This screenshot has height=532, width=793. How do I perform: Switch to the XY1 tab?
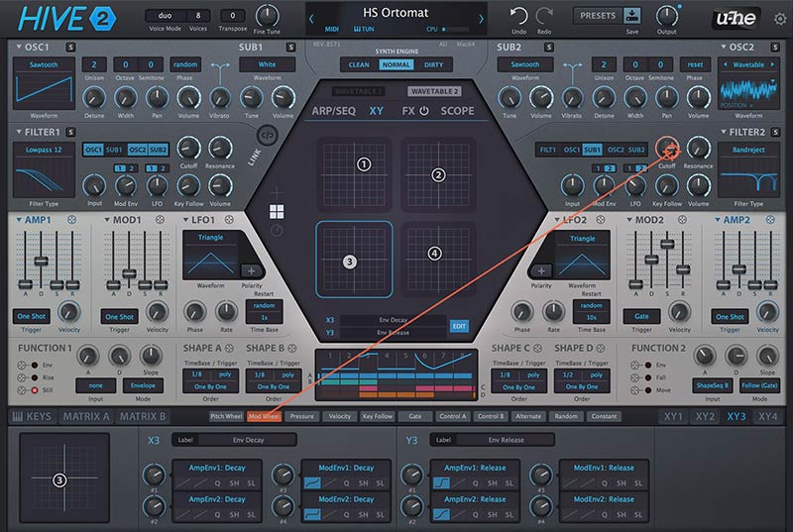[x=673, y=416]
